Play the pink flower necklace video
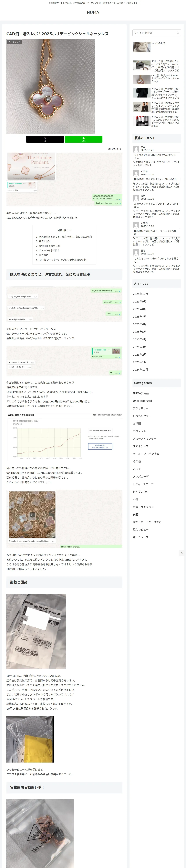186x868 pixels. (x=32, y=515)
